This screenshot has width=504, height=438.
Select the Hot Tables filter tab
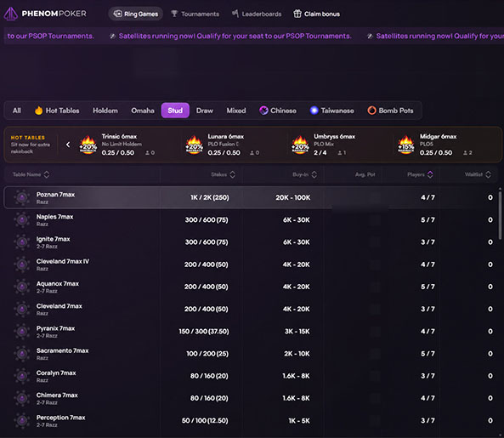click(57, 111)
